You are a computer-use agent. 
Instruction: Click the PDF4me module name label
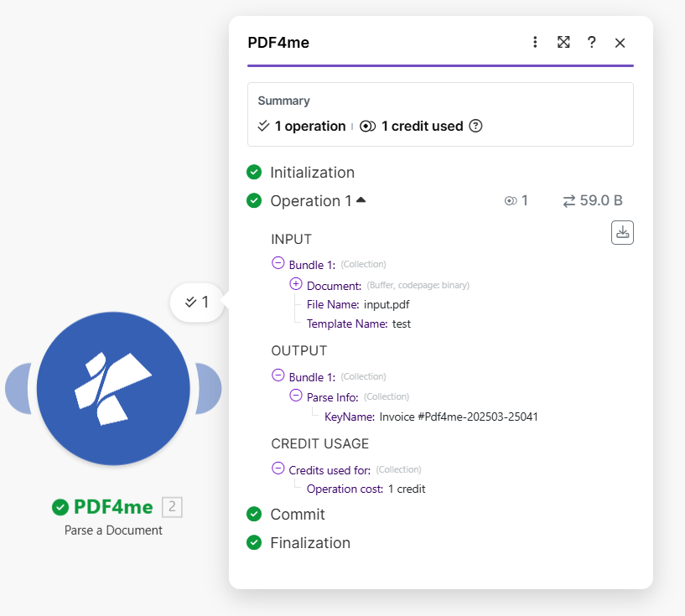click(x=113, y=507)
